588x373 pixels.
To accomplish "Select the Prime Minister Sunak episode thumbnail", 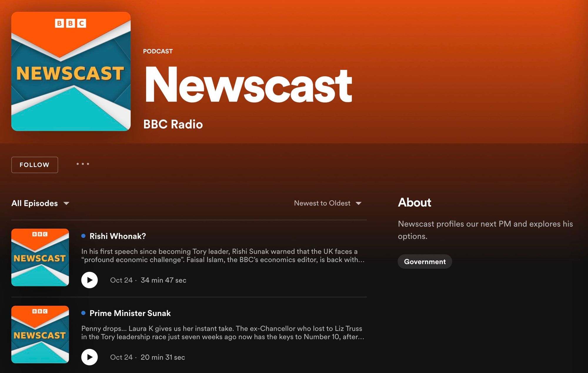I will pos(41,334).
